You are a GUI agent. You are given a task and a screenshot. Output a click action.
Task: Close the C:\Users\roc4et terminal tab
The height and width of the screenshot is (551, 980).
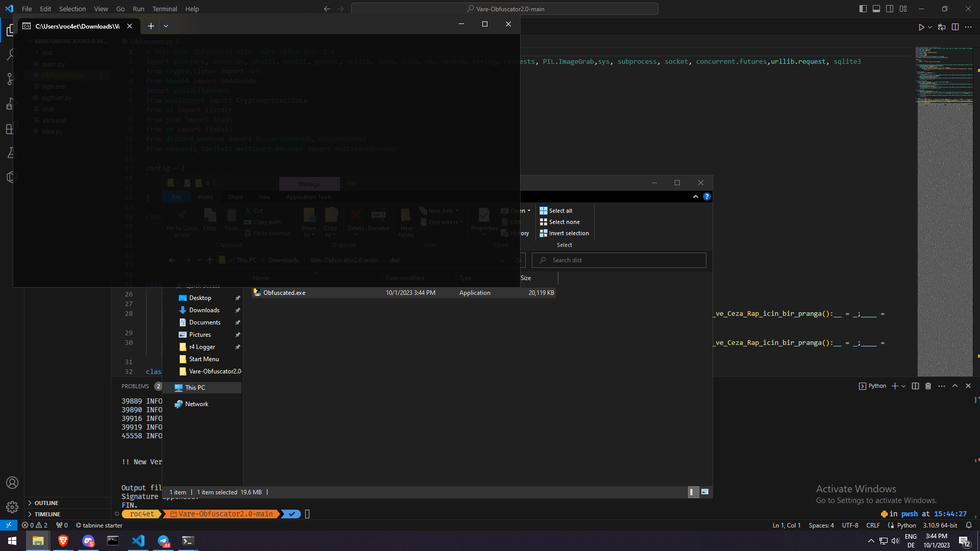(x=130, y=26)
